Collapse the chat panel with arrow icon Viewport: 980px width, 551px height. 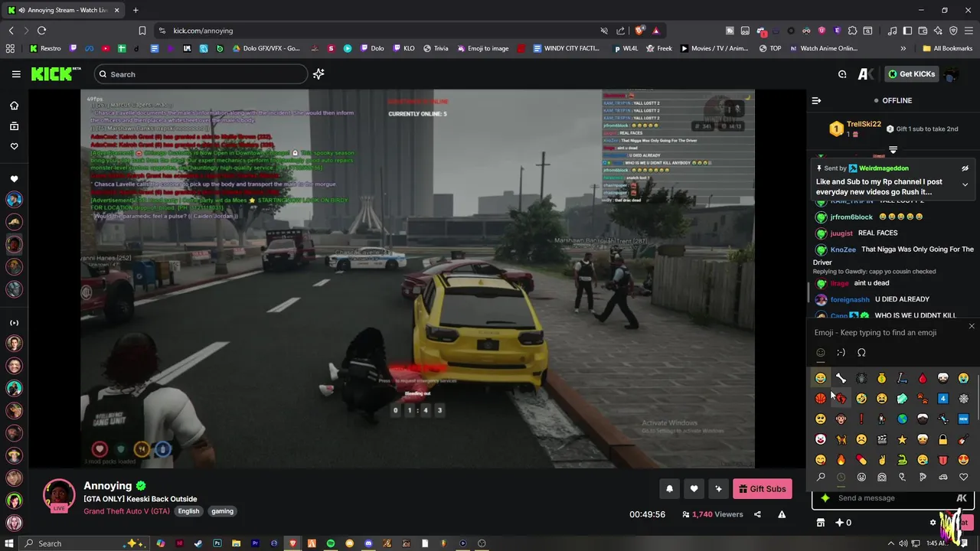tap(816, 100)
